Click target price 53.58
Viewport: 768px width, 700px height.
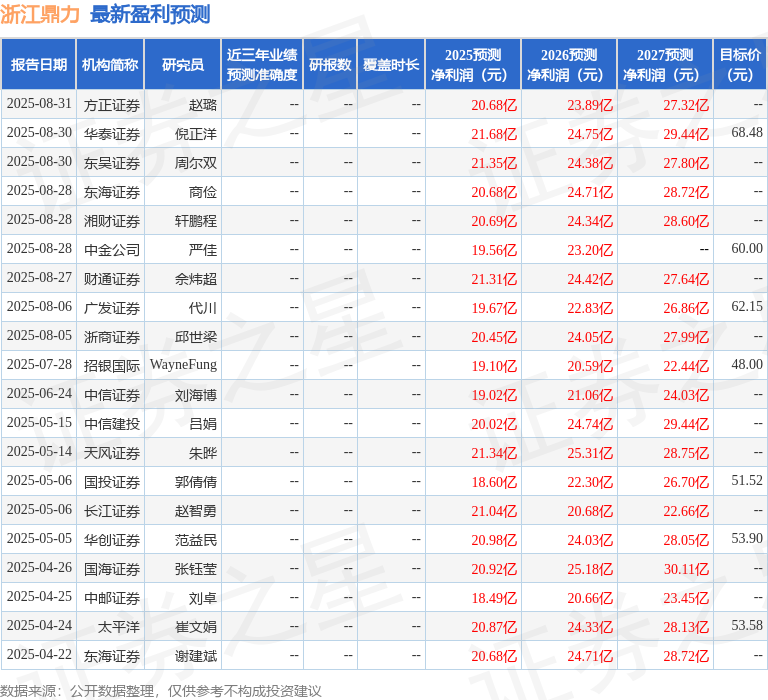tap(747, 626)
